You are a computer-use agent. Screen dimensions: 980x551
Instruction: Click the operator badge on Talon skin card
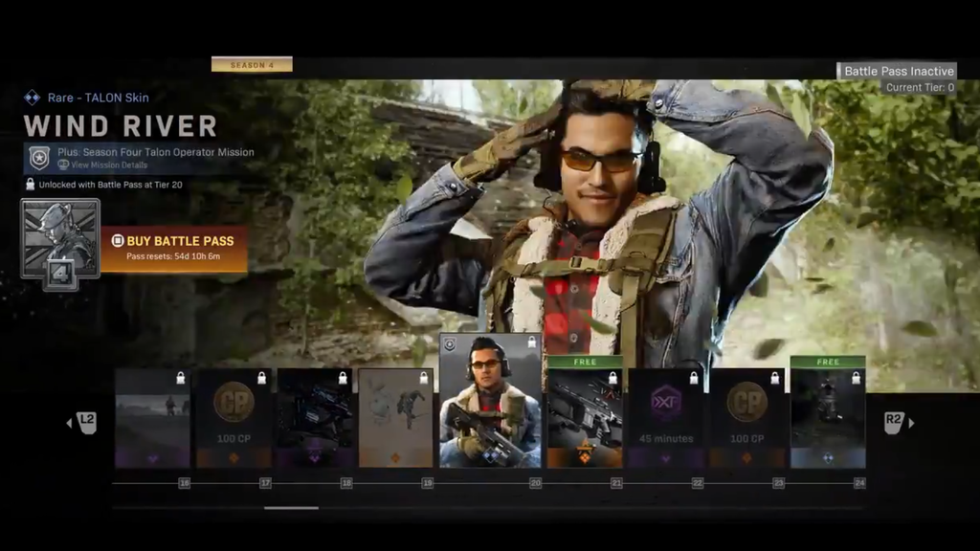point(450,344)
